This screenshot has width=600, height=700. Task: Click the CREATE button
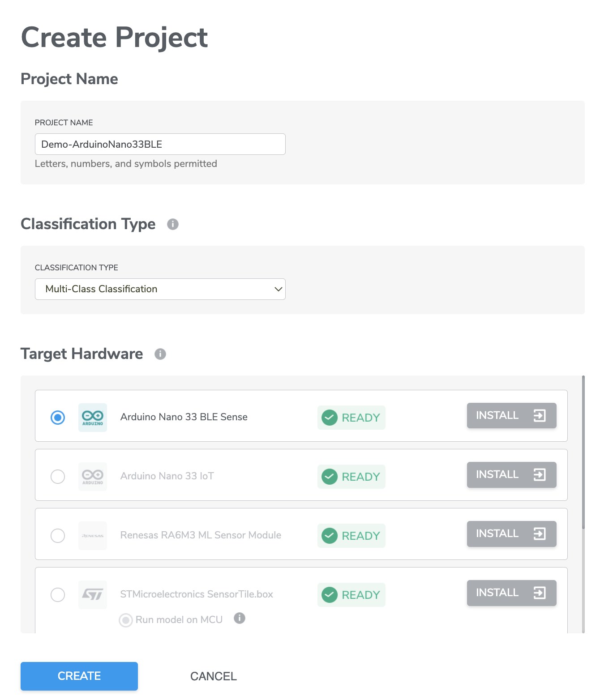(79, 676)
